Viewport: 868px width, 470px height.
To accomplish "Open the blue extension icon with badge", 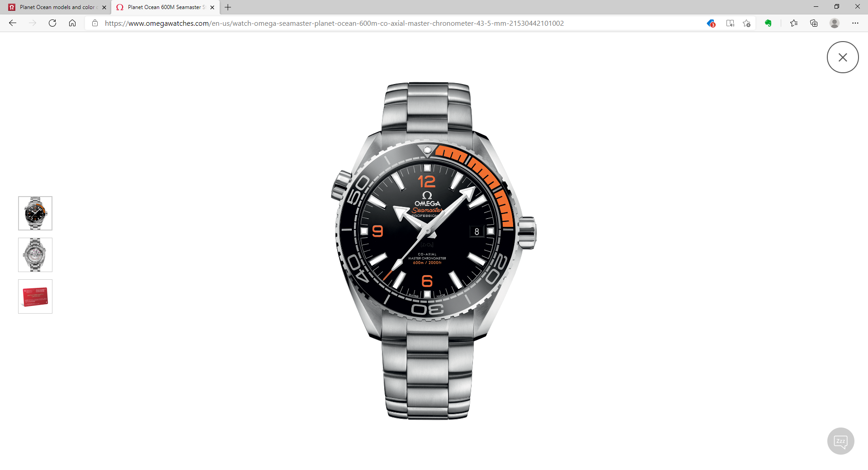I will point(711,23).
